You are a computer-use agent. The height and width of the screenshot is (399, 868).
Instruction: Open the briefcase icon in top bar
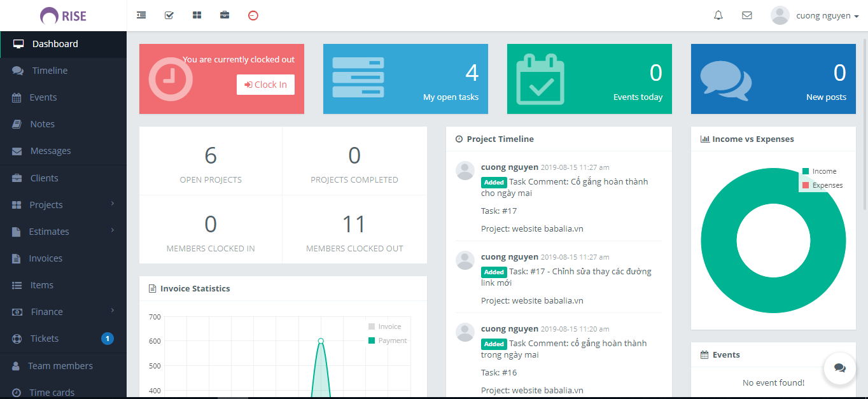(225, 15)
